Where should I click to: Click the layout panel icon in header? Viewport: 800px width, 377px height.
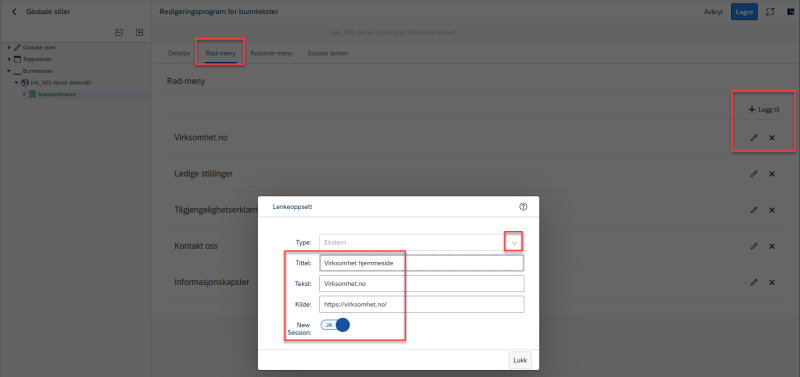click(790, 12)
